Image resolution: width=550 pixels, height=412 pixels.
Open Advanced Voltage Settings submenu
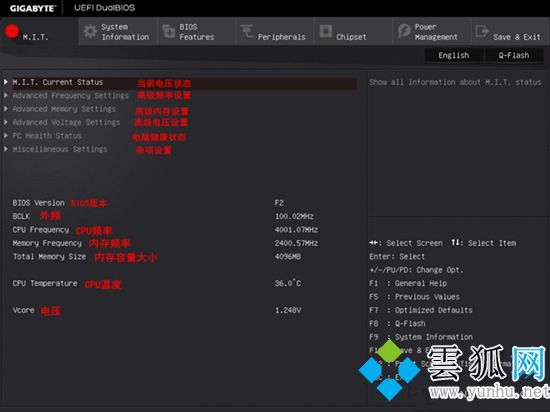coord(66,122)
